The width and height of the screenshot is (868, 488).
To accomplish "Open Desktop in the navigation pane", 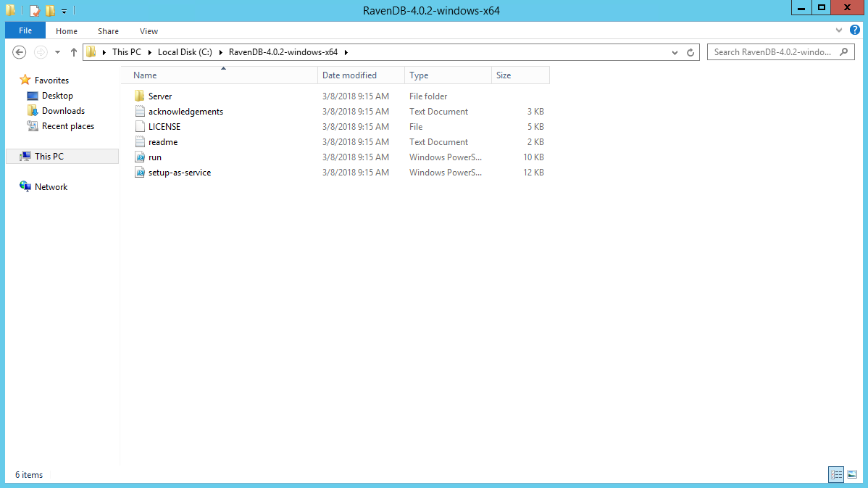I will click(57, 96).
